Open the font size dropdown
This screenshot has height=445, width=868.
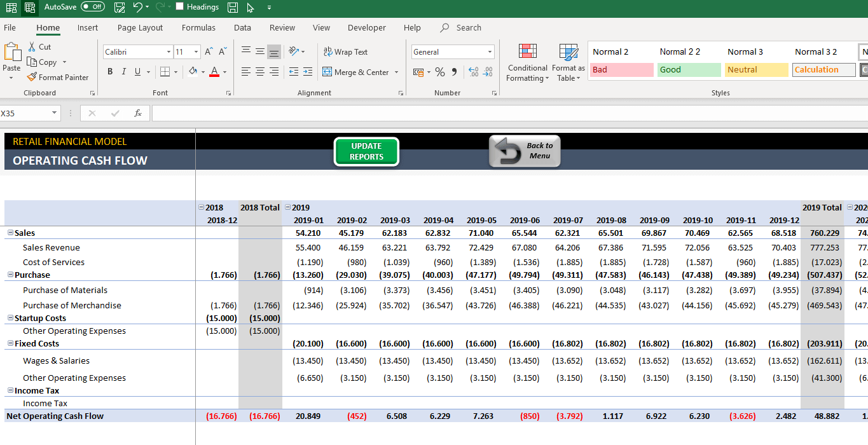pos(196,52)
